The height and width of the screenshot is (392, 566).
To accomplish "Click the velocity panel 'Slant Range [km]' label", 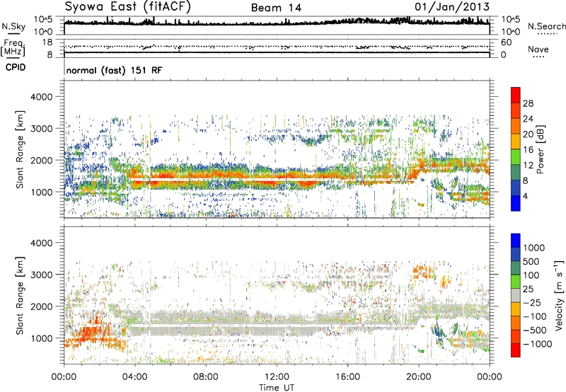I will [x=20, y=296].
